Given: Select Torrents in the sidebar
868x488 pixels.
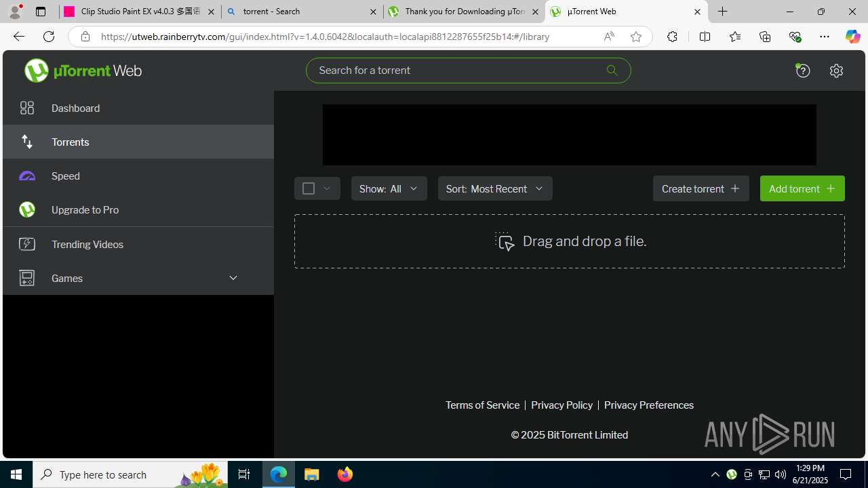Looking at the screenshot, I should (138, 142).
